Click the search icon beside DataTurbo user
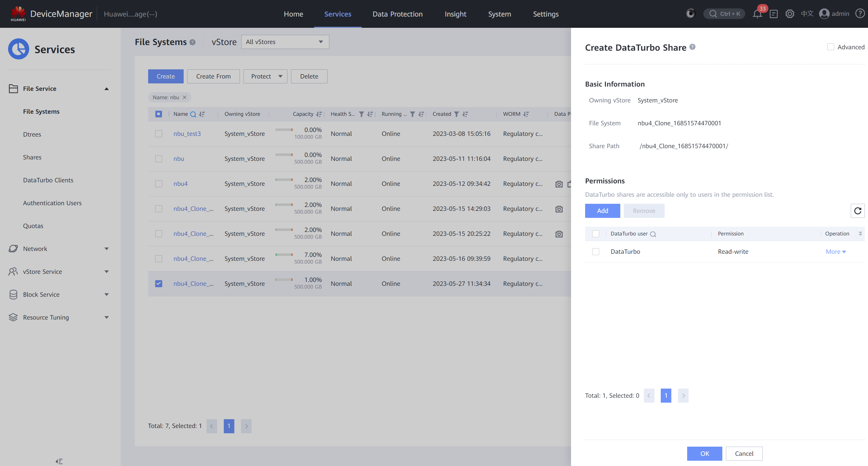Viewport: 868px width, 466px height. coord(653,234)
